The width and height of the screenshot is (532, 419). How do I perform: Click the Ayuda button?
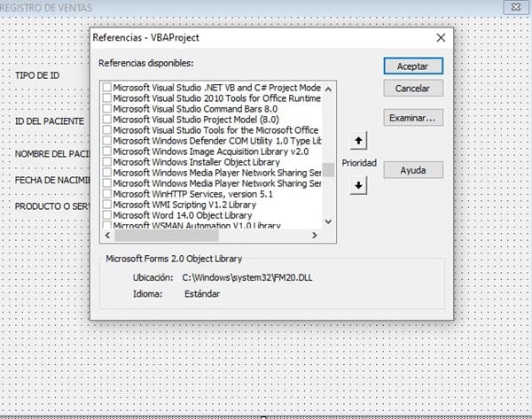(413, 170)
